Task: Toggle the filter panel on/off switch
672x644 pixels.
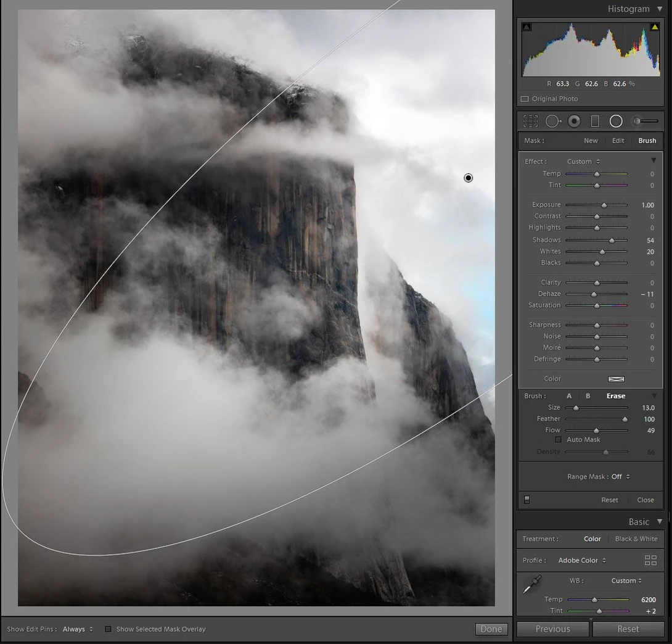Action: click(527, 500)
